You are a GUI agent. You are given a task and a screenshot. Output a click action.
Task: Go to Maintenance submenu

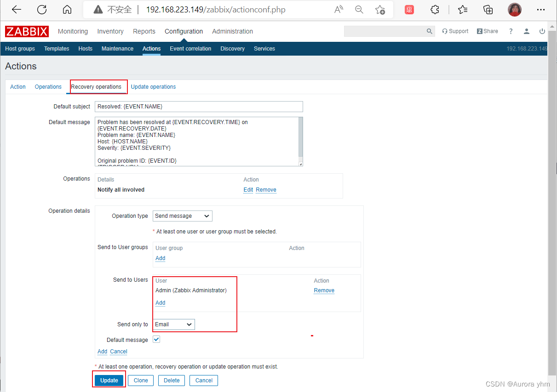tap(117, 49)
